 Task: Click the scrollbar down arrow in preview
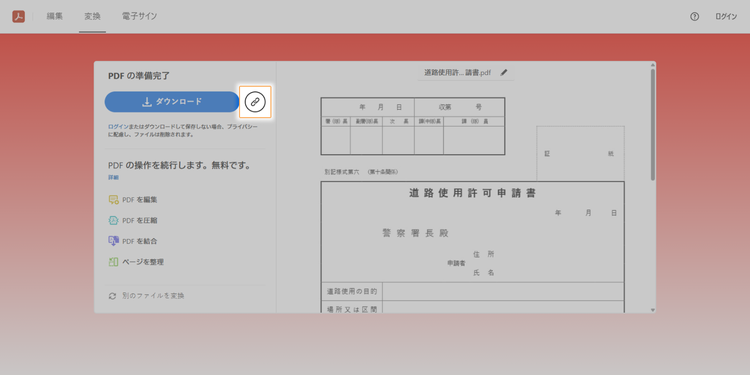point(653,310)
